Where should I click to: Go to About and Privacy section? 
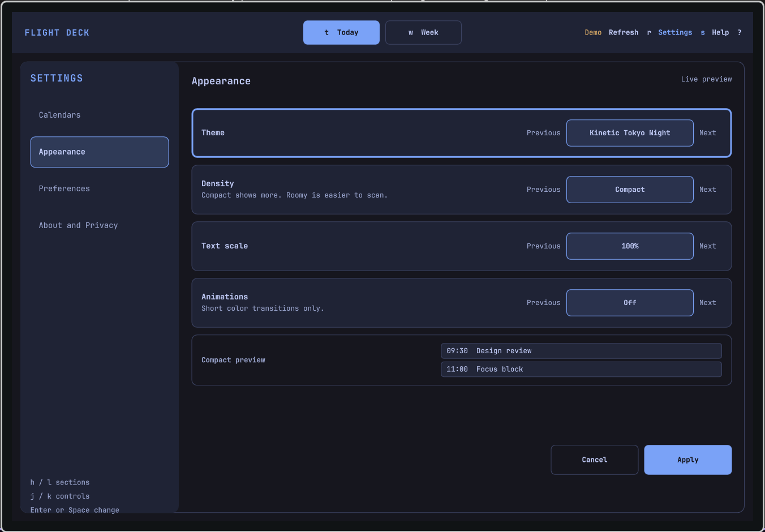[100, 225]
